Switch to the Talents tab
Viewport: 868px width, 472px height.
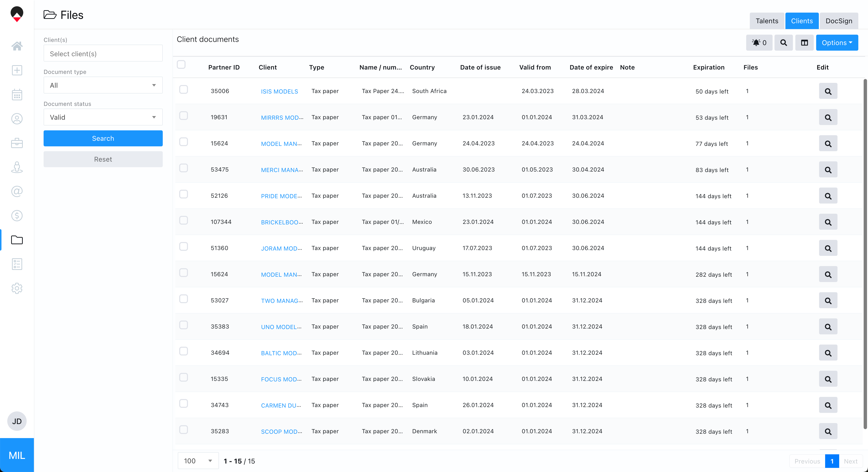coord(767,21)
